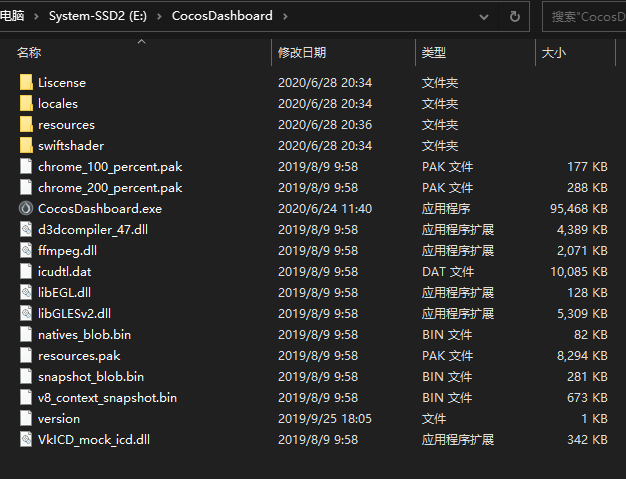
Task: Select the d3dcompiler_47.dll file name
Action: tap(93, 230)
